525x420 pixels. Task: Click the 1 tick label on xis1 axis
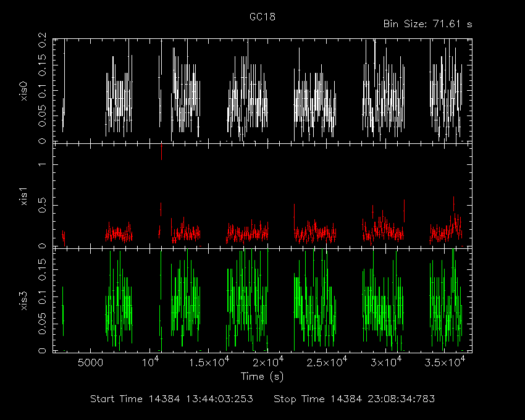coord(43,164)
